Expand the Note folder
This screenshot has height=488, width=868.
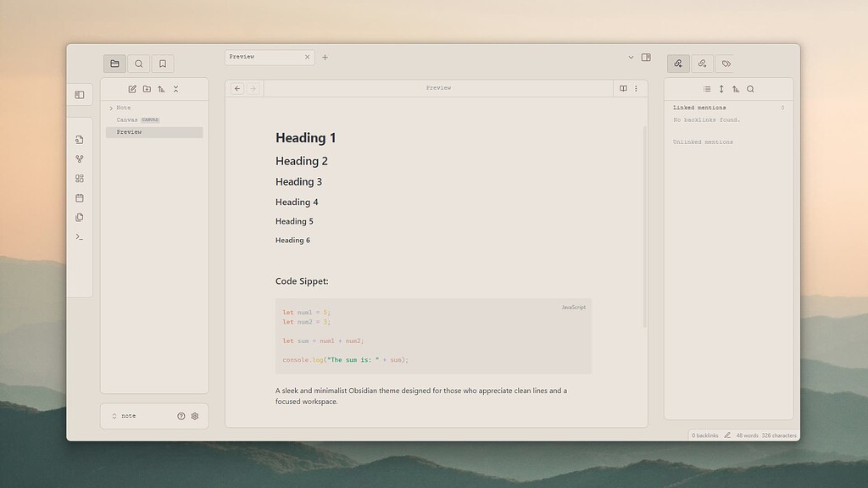tap(111, 108)
